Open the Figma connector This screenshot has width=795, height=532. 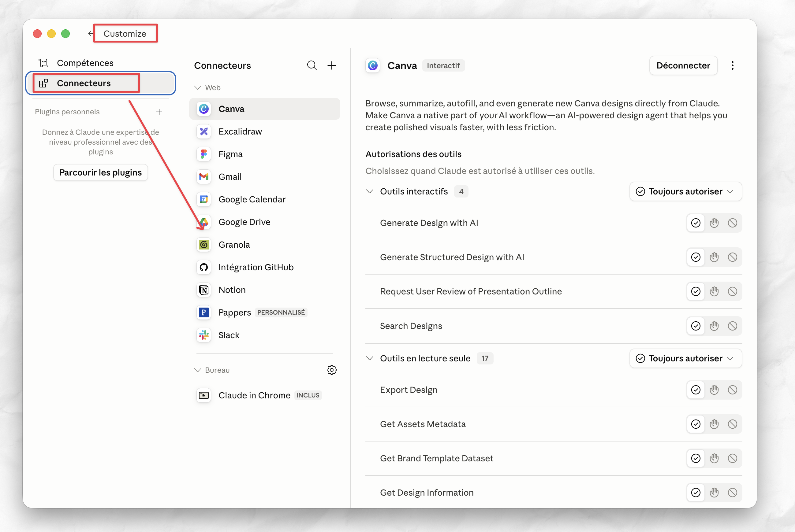(265, 154)
